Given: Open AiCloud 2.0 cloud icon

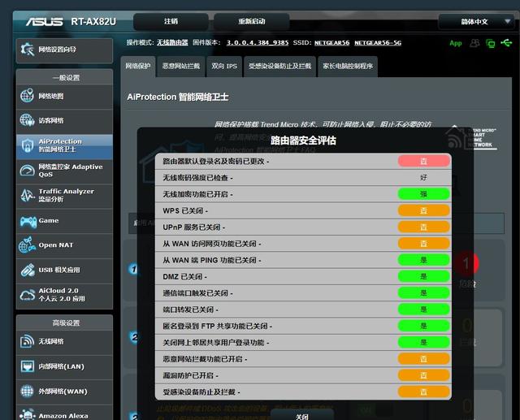Looking at the screenshot, I should tap(27, 295).
